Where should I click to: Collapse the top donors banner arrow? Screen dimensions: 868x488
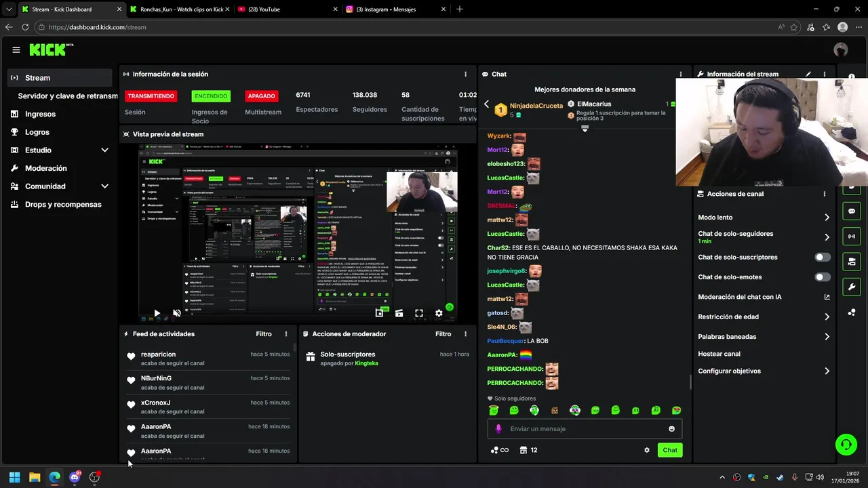point(585,129)
